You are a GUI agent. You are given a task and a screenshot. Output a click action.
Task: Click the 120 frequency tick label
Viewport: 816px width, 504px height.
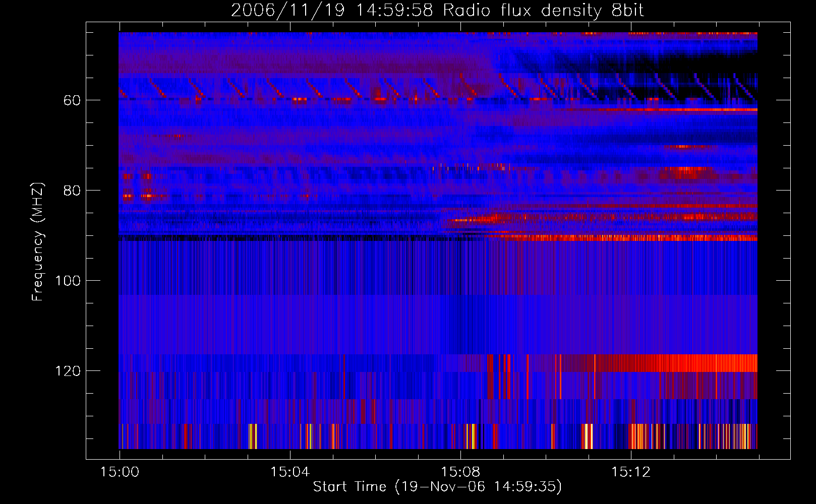coord(68,371)
